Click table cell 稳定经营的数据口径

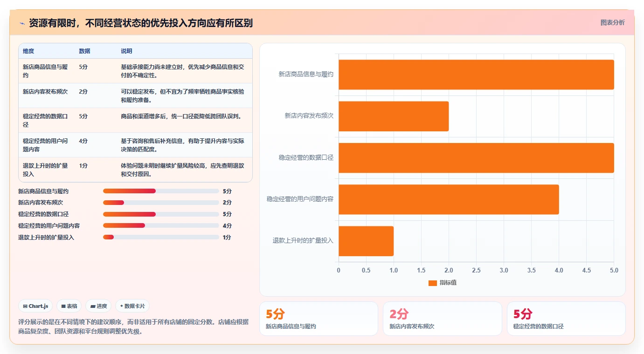(46, 120)
